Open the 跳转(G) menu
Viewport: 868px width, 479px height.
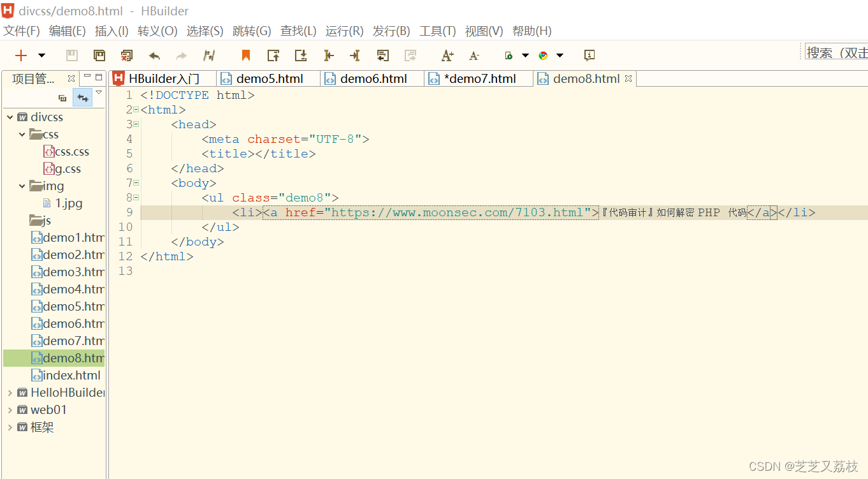pyautogui.click(x=252, y=31)
